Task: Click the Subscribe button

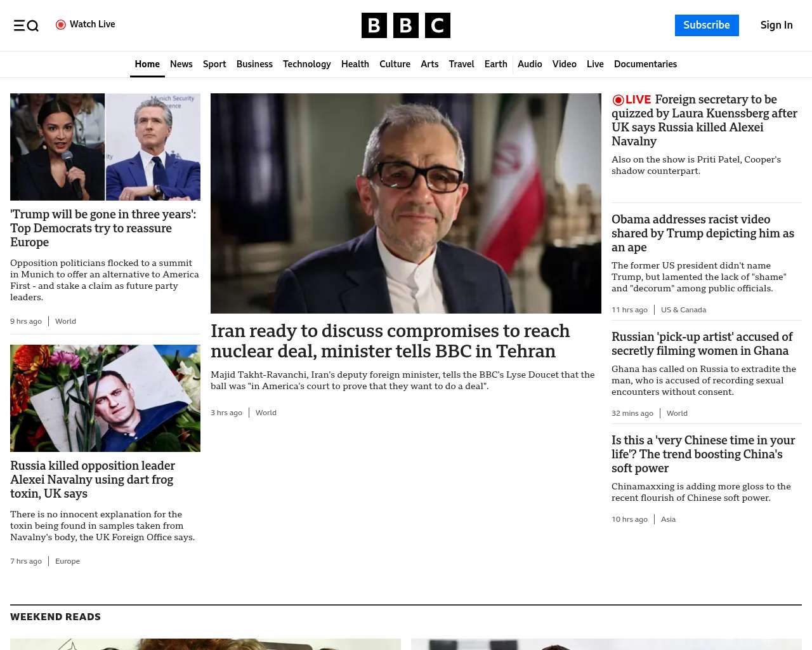Action: click(x=707, y=25)
